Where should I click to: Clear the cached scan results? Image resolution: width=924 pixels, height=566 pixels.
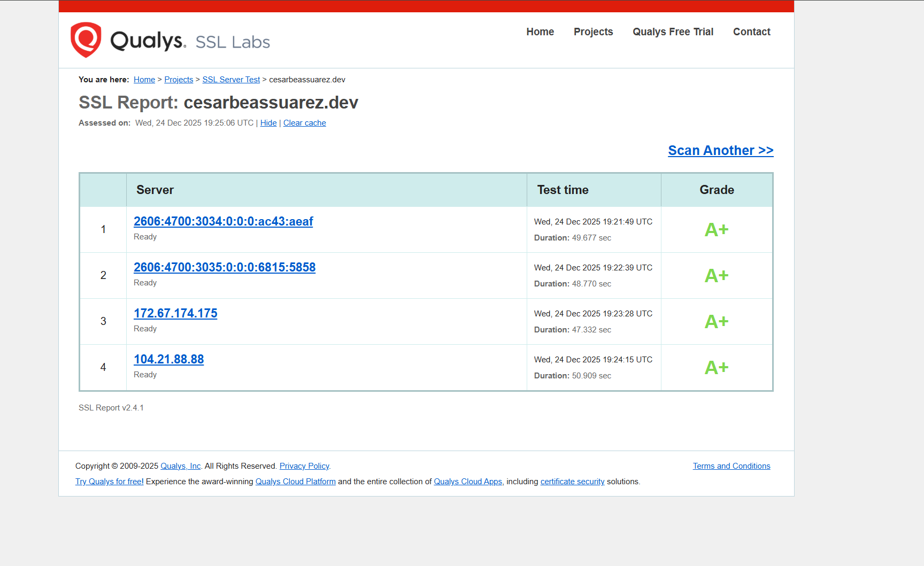pyautogui.click(x=304, y=123)
